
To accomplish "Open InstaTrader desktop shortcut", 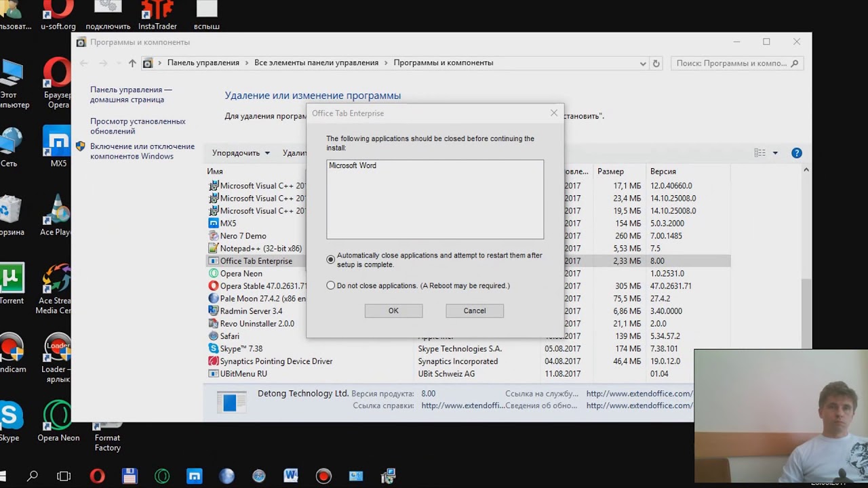I will pos(157,15).
